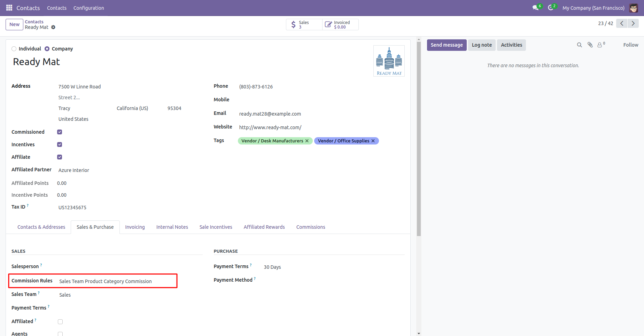Go to next record arrow
This screenshot has width=644, height=336.
pos(633,23)
